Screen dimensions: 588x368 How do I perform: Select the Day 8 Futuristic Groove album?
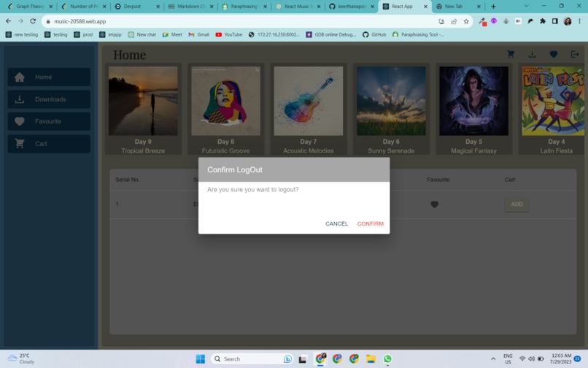225,109
